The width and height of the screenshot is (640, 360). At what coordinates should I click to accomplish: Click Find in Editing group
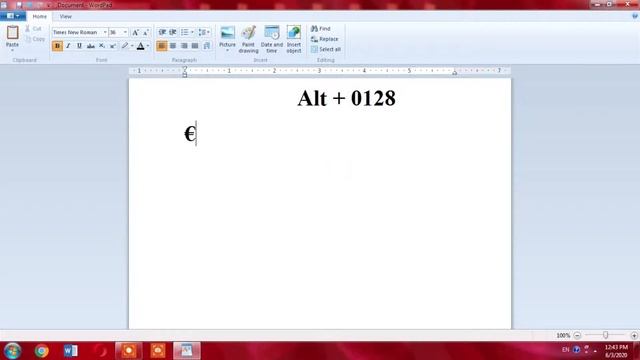coord(321,29)
